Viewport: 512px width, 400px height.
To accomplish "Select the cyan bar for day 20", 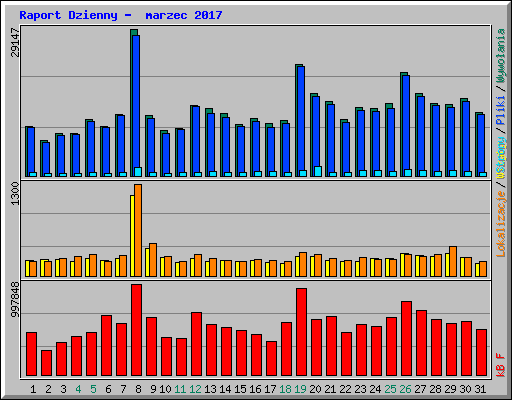I will 318,171.
